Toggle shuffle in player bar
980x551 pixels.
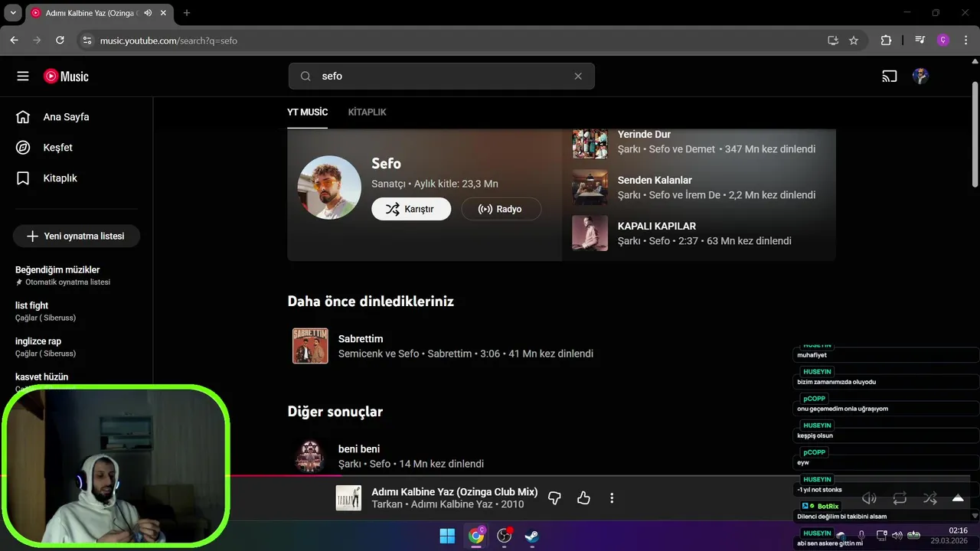(x=929, y=498)
